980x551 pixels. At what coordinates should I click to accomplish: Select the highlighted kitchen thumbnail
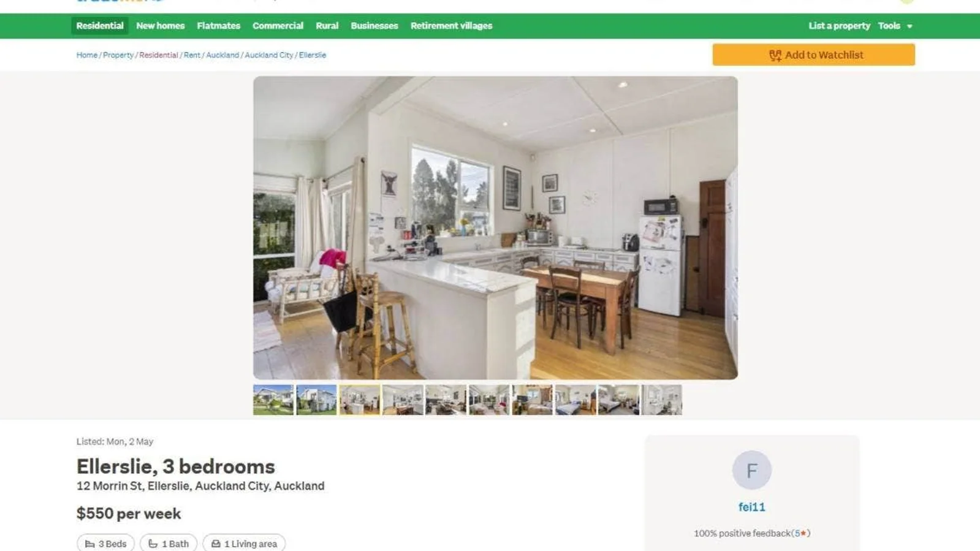pos(360,400)
